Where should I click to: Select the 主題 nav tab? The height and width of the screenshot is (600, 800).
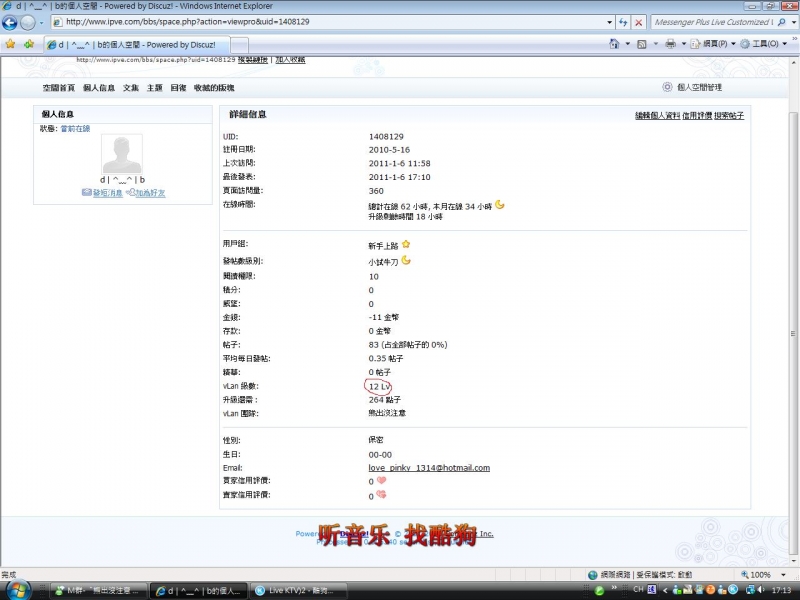(155, 88)
